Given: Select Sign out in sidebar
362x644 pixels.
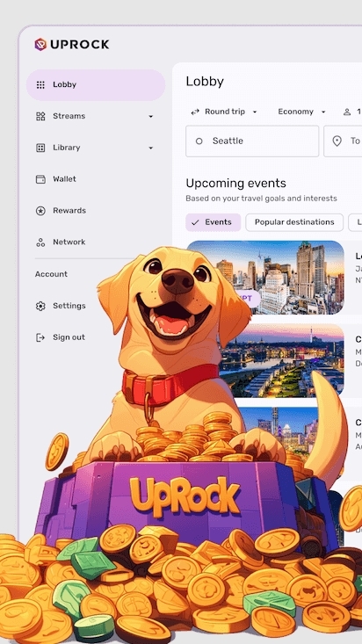Looking at the screenshot, I should (x=69, y=337).
